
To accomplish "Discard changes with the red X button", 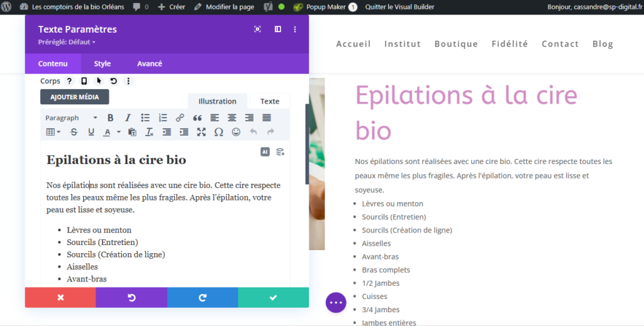I will [60, 297].
